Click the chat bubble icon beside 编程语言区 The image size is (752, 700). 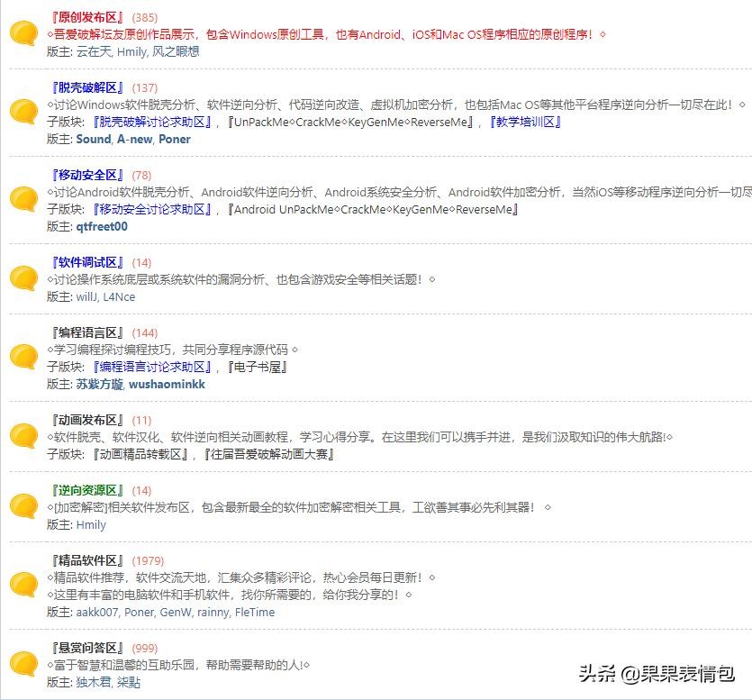23,358
